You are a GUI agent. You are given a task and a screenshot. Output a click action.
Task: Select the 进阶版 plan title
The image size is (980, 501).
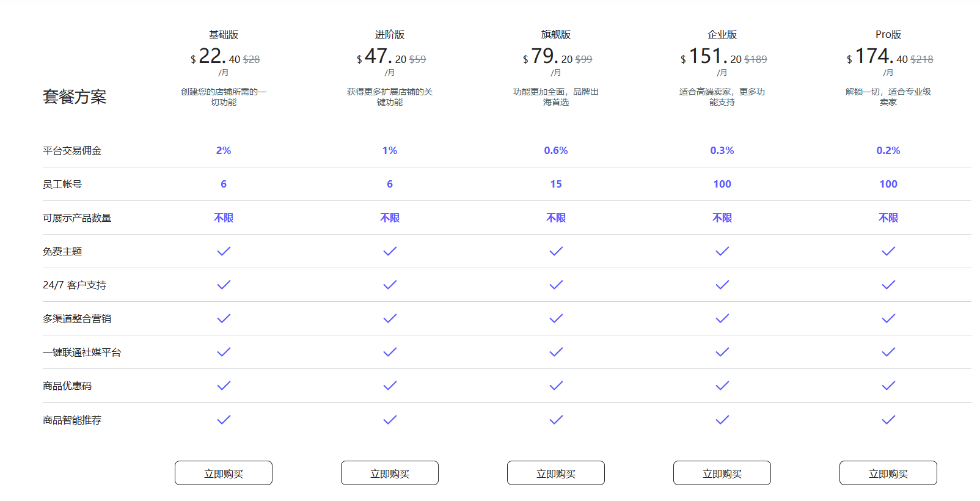pyautogui.click(x=390, y=35)
